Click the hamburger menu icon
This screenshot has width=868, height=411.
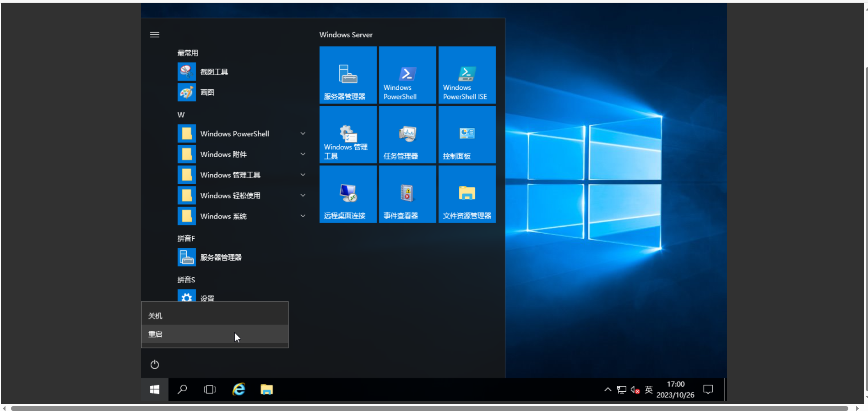click(155, 35)
